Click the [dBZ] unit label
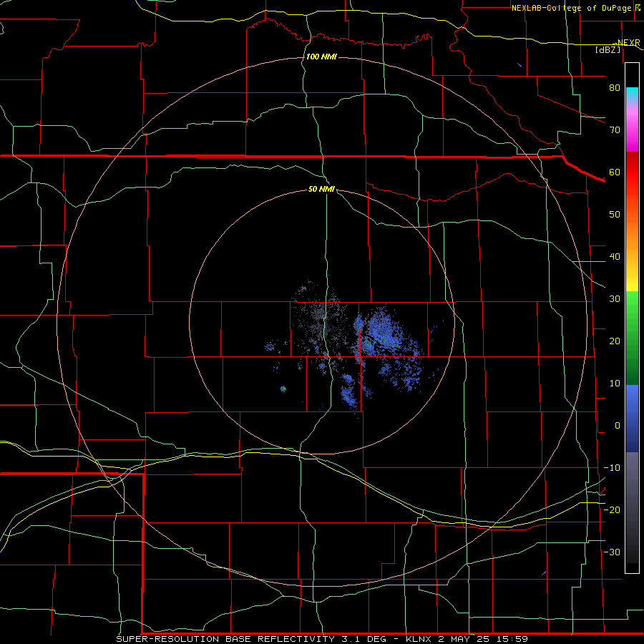644x644 pixels. 608,50
